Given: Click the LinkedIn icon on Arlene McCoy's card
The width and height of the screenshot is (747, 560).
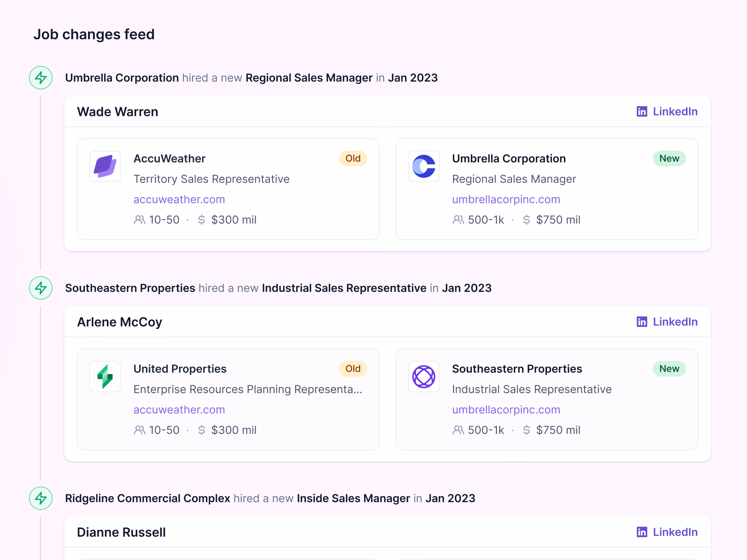Looking at the screenshot, I should pos(642,322).
